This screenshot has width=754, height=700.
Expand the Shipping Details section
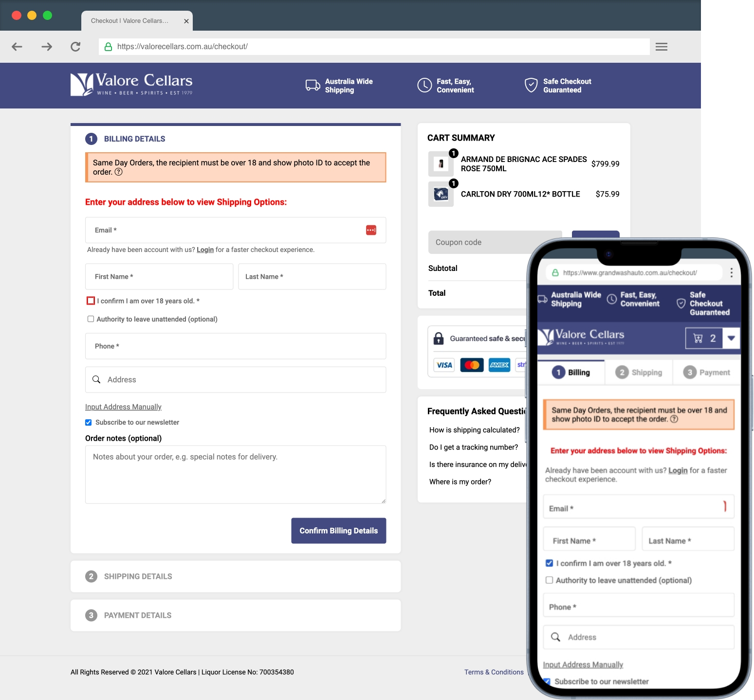pos(236,576)
